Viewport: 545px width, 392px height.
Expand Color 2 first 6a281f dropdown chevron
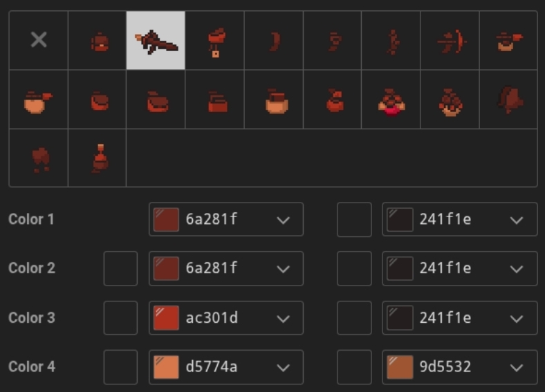point(284,269)
